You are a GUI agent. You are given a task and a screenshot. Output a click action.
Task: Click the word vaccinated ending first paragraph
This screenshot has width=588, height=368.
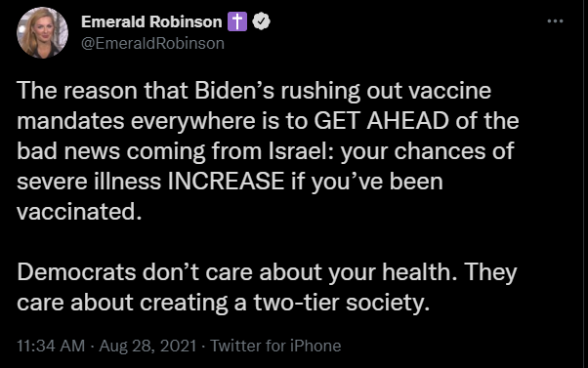tap(79, 212)
